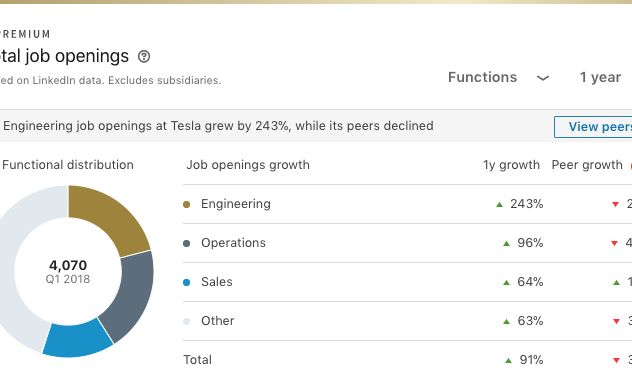Open the Functions dropdown
Screen dimensions: 632x391
coord(499,77)
